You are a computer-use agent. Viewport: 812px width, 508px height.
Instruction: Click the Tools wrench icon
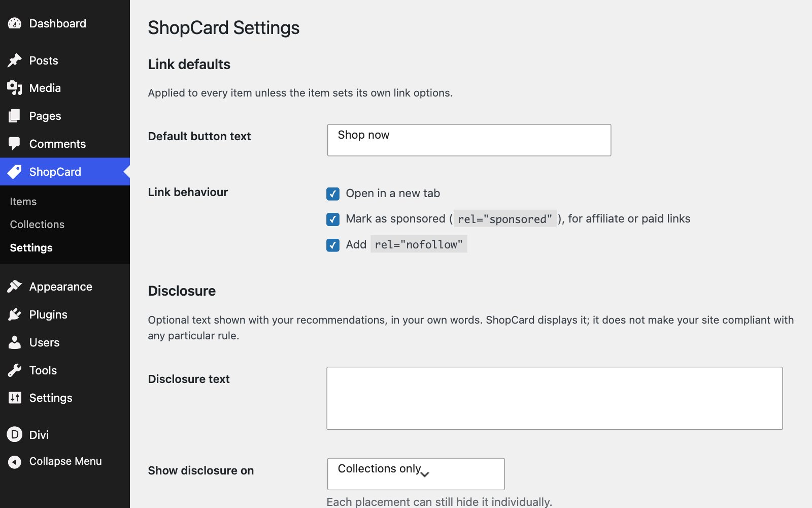tap(15, 370)
